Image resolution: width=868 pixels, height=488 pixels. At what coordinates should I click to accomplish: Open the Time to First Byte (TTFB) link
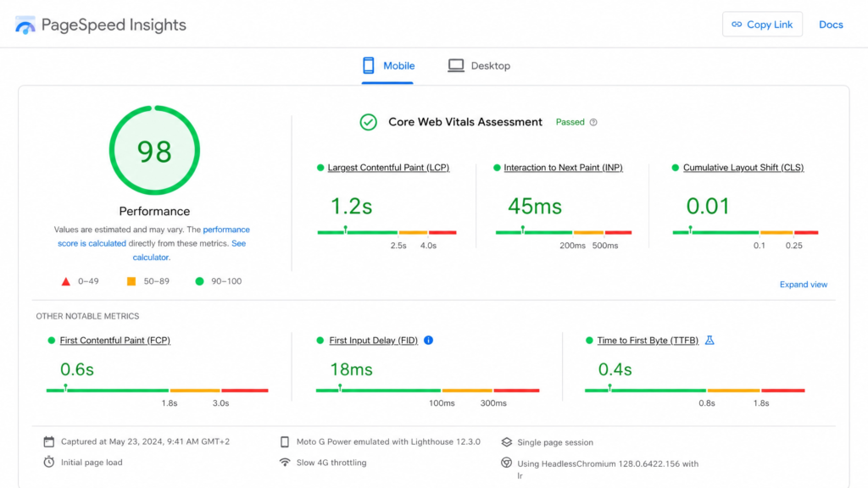tap(648, 341)
